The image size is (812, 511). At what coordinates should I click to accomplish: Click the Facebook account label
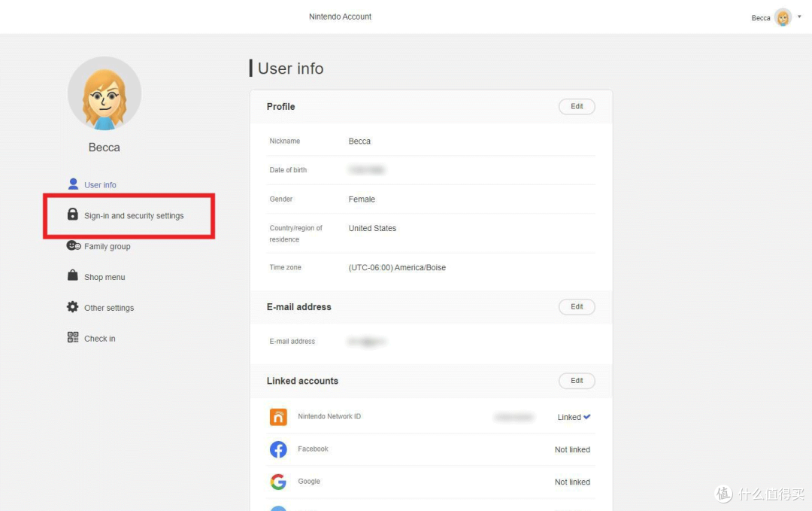313,449
